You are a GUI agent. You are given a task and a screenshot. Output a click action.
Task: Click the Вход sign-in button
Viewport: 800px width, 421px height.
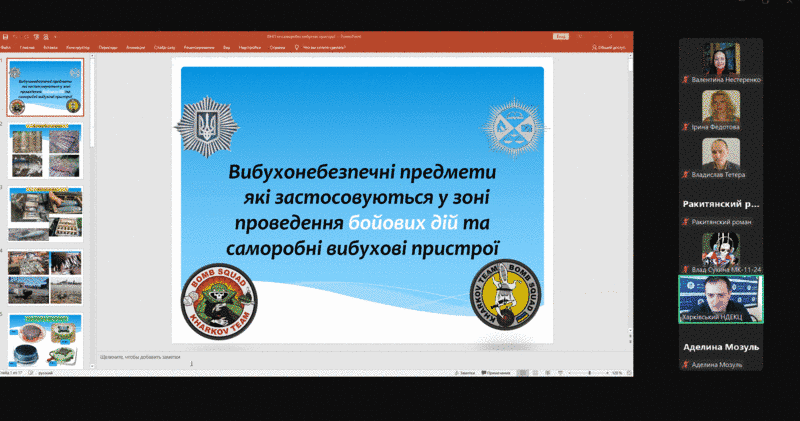coord(561,37)
